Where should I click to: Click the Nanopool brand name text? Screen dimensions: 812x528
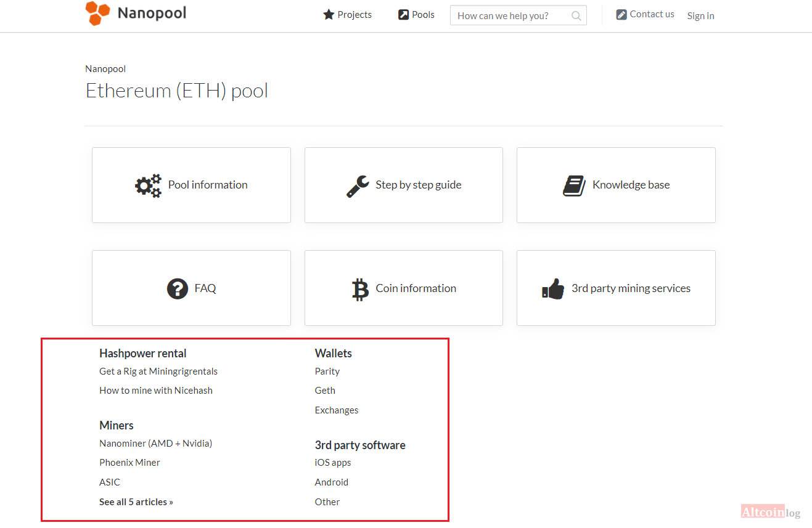click(x=152, y=13)
